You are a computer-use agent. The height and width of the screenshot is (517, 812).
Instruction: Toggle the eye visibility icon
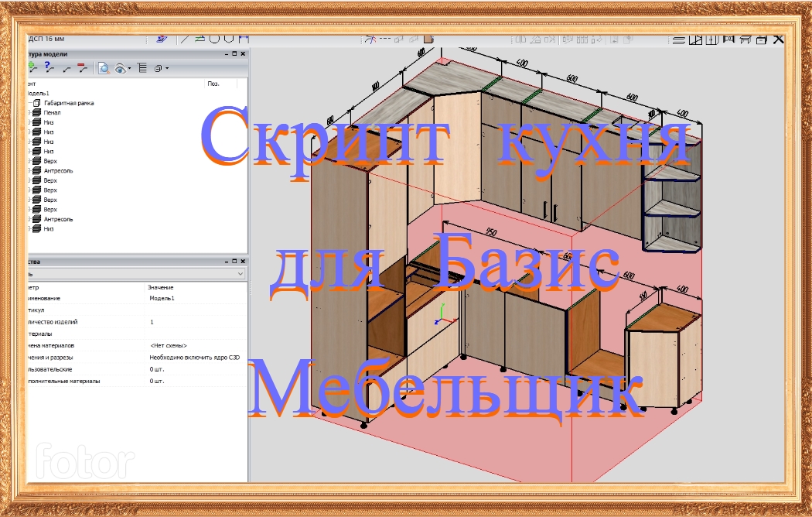point(120,68)
